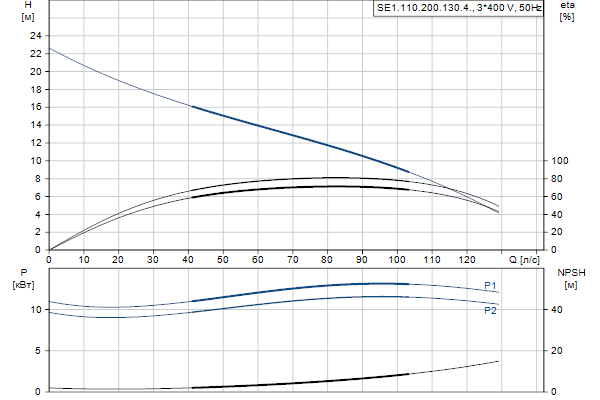Click the 120 tick on the Q axis
The height and width of the screenshot is (400, 600).
point(467,260)
